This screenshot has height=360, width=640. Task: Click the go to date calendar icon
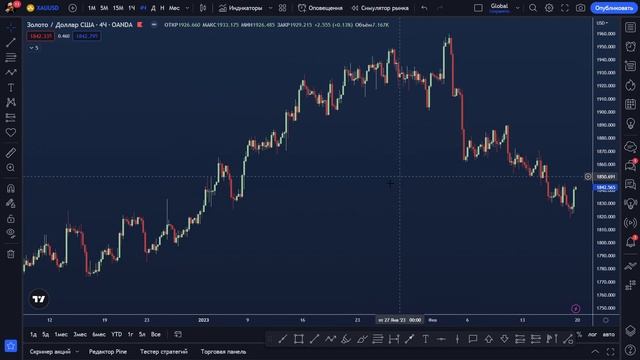pos(178,334)
